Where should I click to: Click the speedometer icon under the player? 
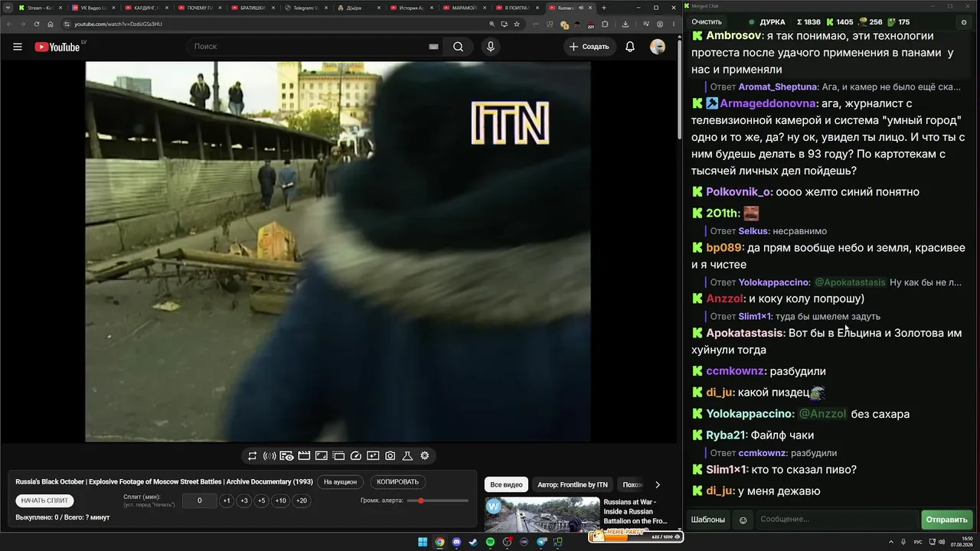coord(355,456)
